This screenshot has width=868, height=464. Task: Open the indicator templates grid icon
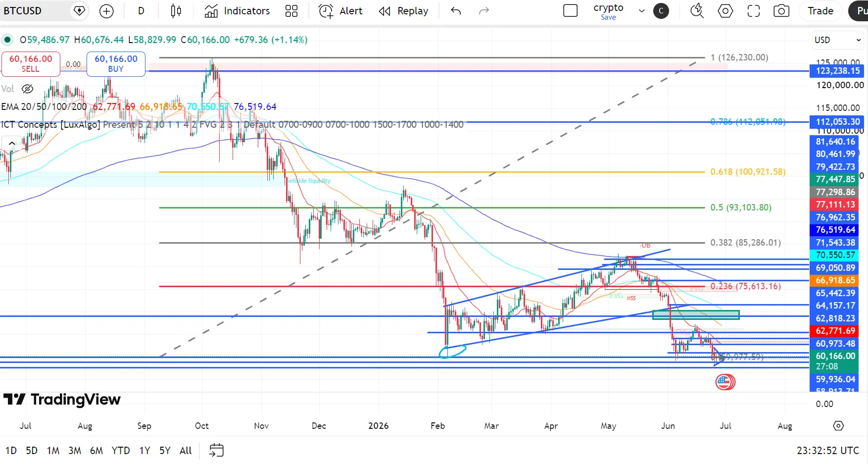pos(291,11)
